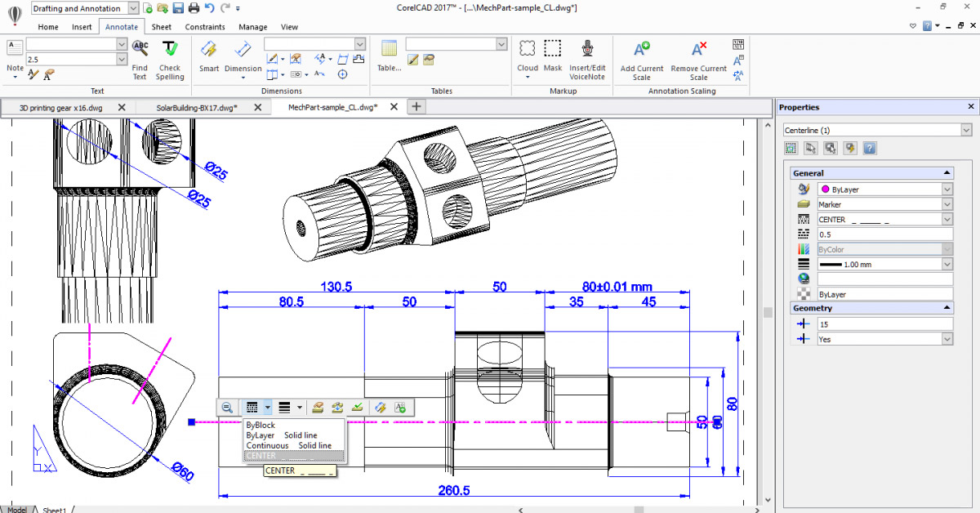Image resolution: width=980 pixels, height=513 pixels.
Task: Select the Smart dimension tool
Action: [209, 56]
